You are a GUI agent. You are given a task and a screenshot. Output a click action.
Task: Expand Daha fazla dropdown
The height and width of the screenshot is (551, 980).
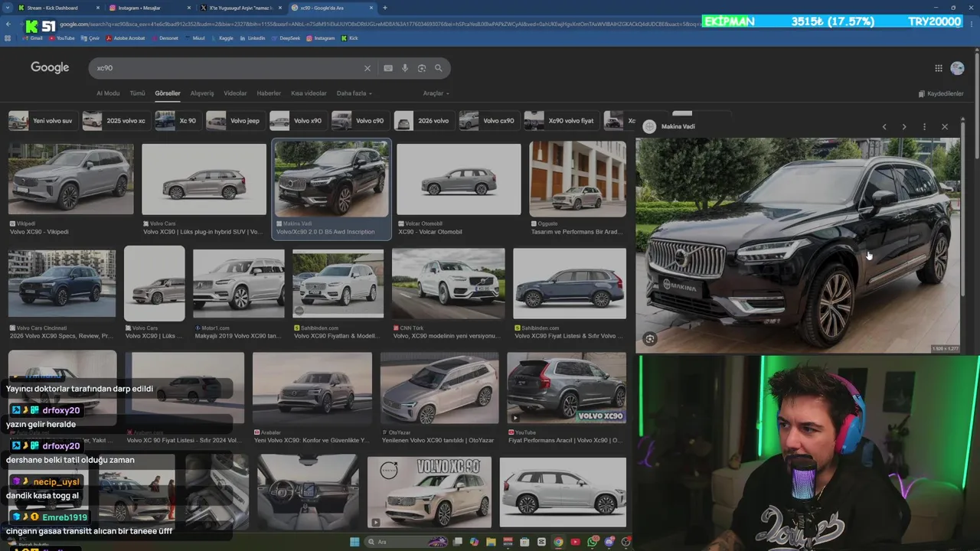click(x=354, y=93)
